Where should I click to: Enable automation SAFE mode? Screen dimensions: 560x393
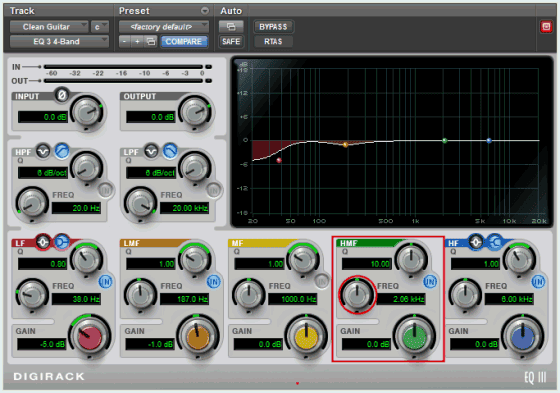(x=231, y=41)
